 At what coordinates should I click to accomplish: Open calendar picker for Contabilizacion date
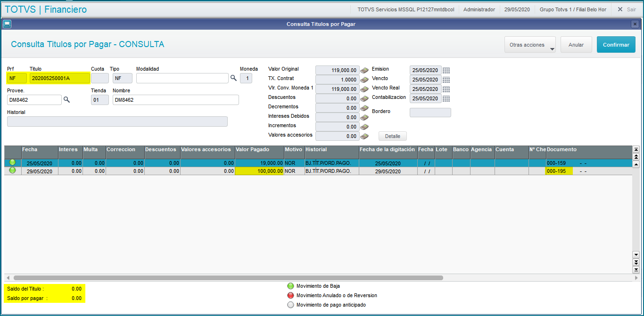pyautogui.click(x=446, y=98)
